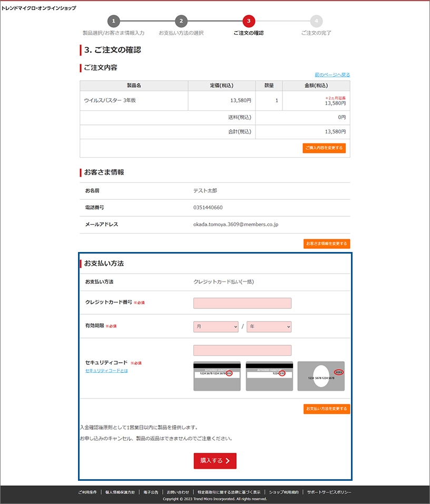This screenshot has height=504, width=430.
Task: Open 電子公告 footer link
Action: click(x=151, y=492)
